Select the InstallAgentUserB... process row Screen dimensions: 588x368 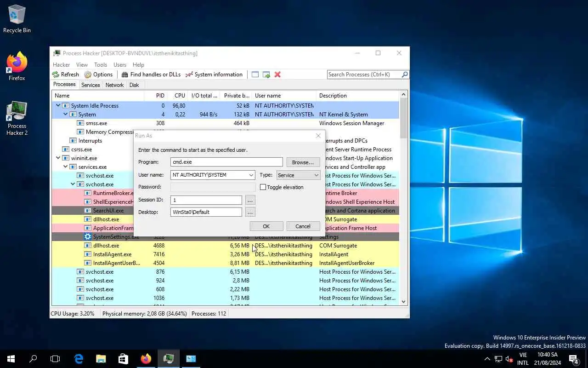pos(225,263)
